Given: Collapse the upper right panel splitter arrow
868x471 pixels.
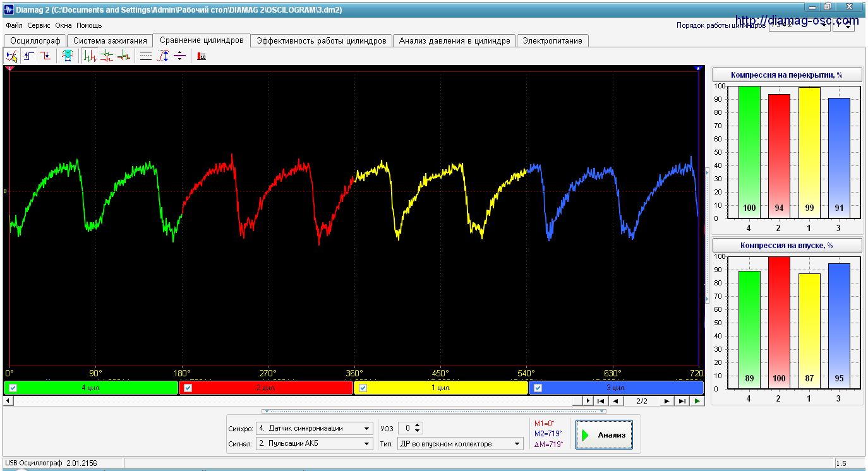Looking at the screenshot, I should pyautogui.click(x=707, y=171).
